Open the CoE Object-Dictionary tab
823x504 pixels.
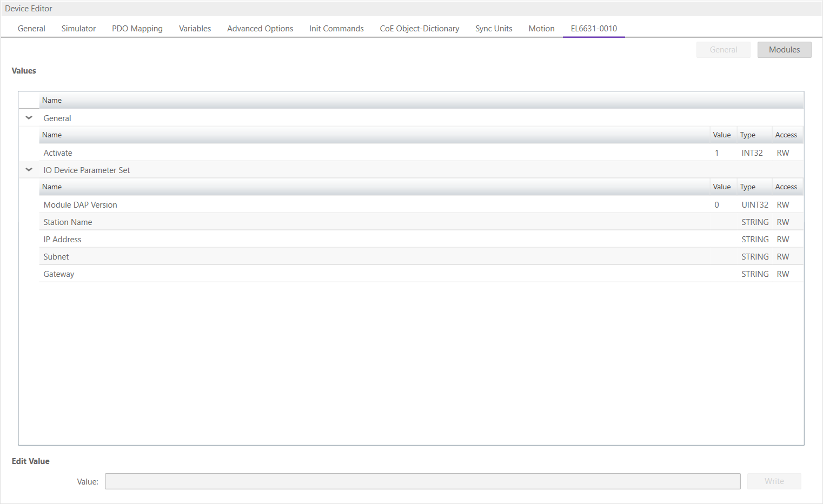tap(419, 29)
